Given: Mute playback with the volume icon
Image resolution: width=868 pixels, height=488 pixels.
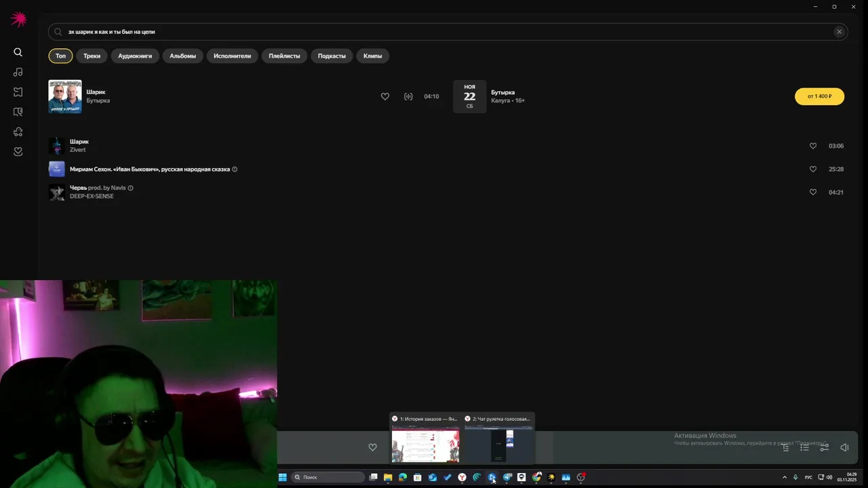Looking at the screenshot, I should pos(844,447).
